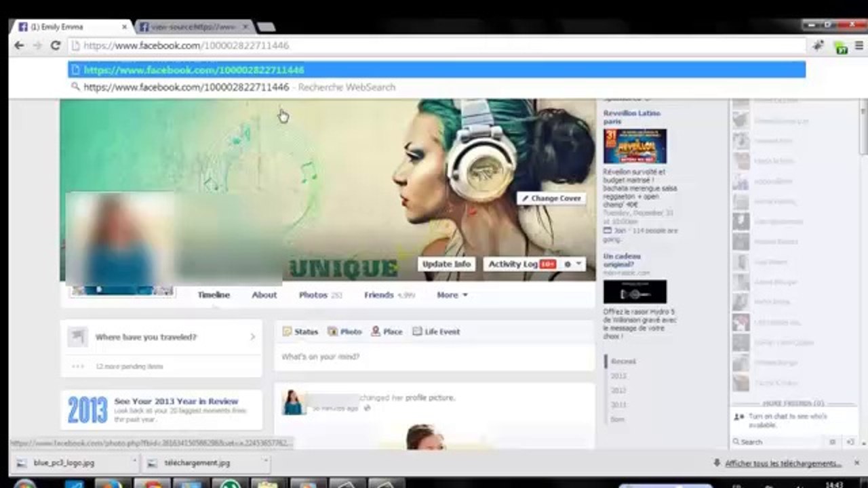Viewport: 868px width, 488px height.
Task: Select the Place composer option
Action: click(x=387, y=331)
